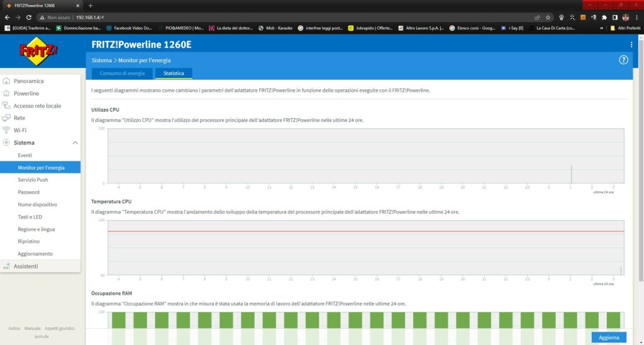Click the Elenco corsi - Goog... bookmark
Screen dimensions: 644x345
coord(472,28)
